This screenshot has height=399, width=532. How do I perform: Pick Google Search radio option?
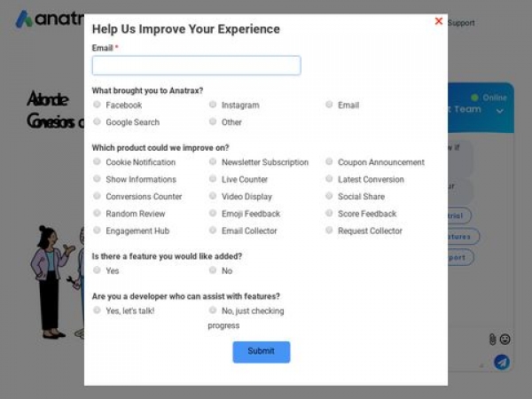[97, 121]
